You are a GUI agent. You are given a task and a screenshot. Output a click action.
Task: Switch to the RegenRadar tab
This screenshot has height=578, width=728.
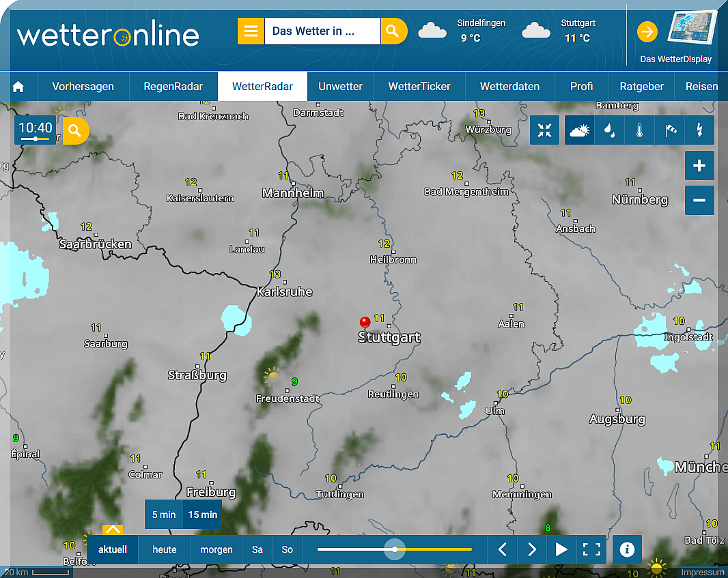[x=173, y=87]
